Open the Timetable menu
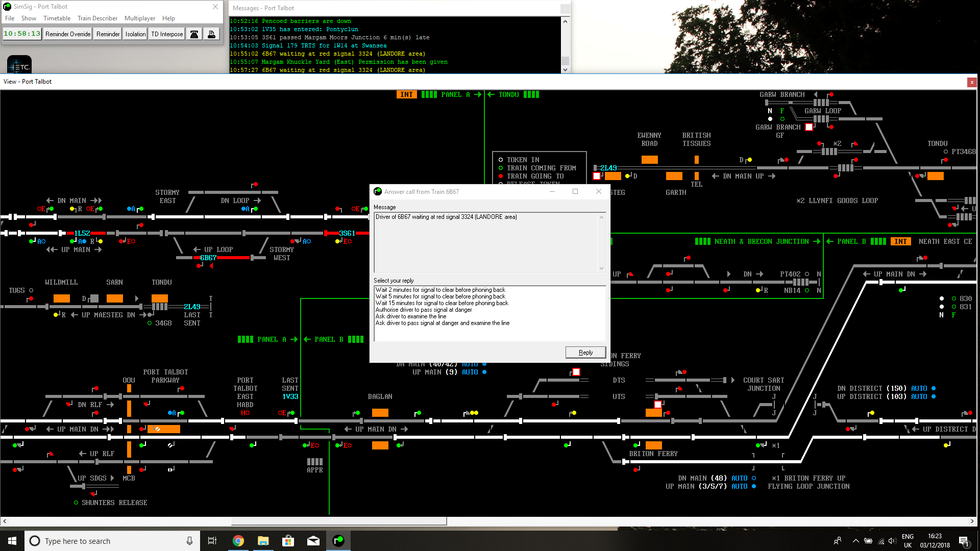This screenshot has width=980, height=551. pos(57,18)
